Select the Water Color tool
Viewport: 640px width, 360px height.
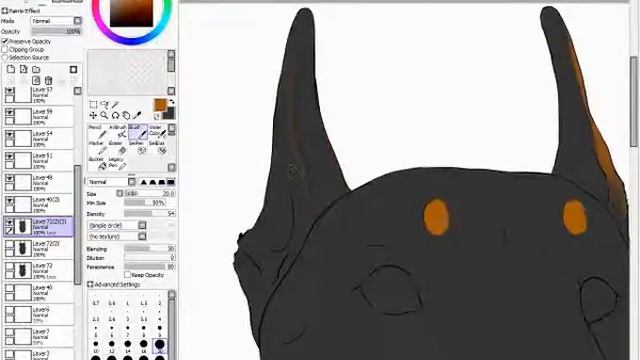(158, 132)
